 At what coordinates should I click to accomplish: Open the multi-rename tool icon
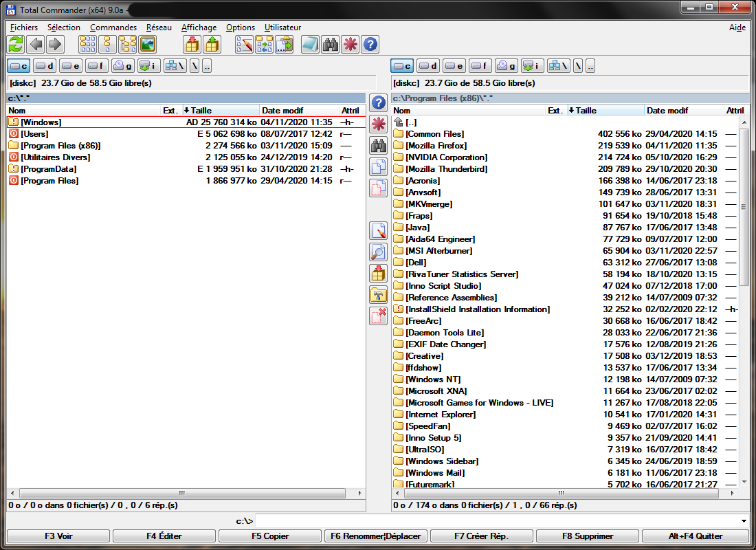(245, 45)
